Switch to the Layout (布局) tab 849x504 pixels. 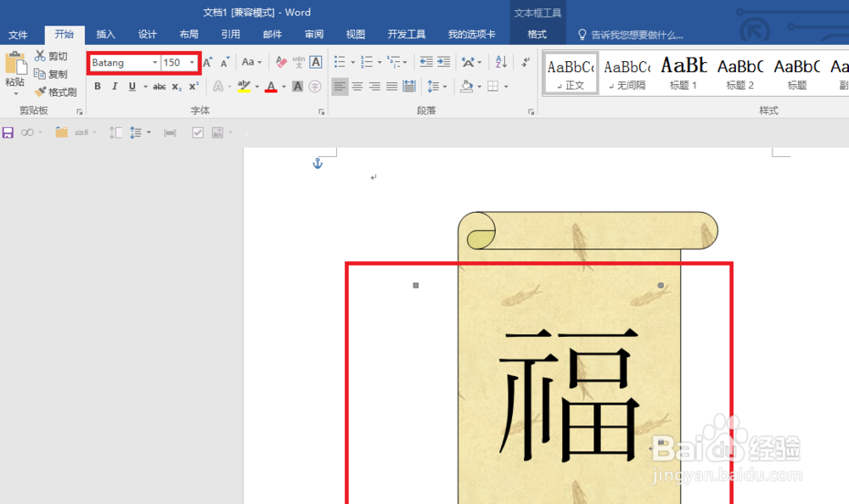point(189,35)
